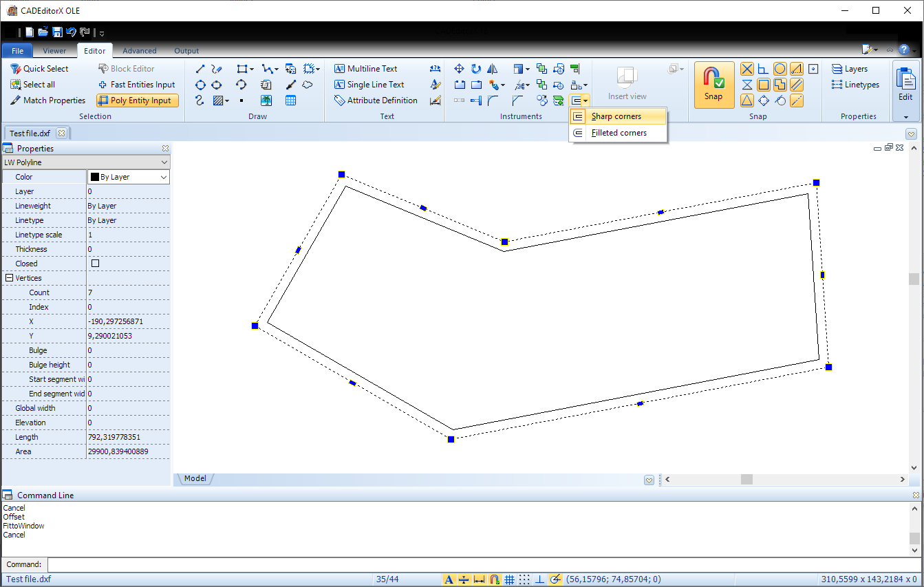Select the Revision Cloud tool
Screen dimensions: 924x587
click(x=307, y=85)
